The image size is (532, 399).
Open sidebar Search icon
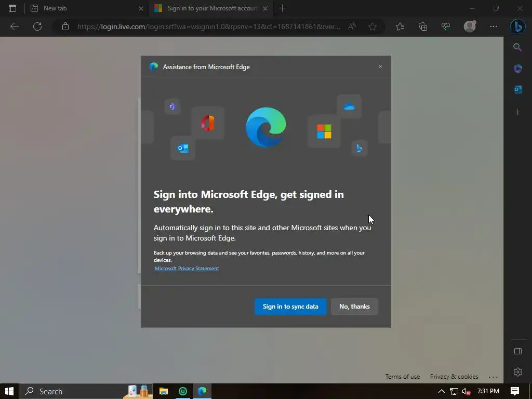click(x=517, y=47)
